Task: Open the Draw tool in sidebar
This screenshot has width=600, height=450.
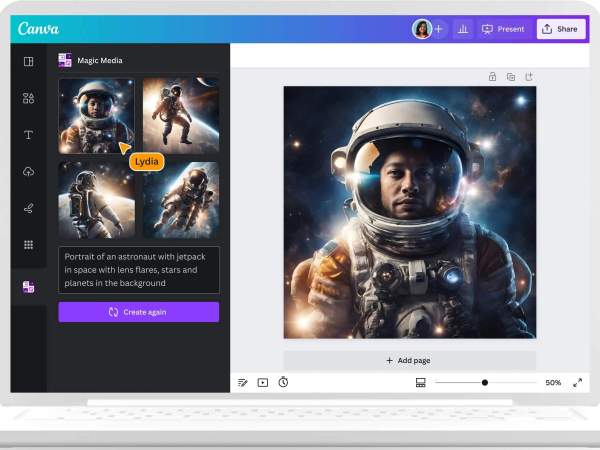Action: coord(28,208)
